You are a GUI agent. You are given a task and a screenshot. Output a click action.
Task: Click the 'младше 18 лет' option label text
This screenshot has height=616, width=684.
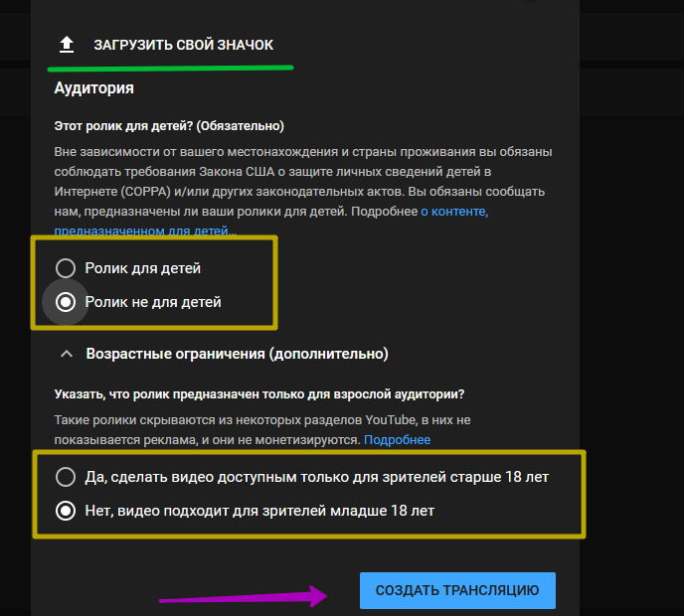click(259, 511)
